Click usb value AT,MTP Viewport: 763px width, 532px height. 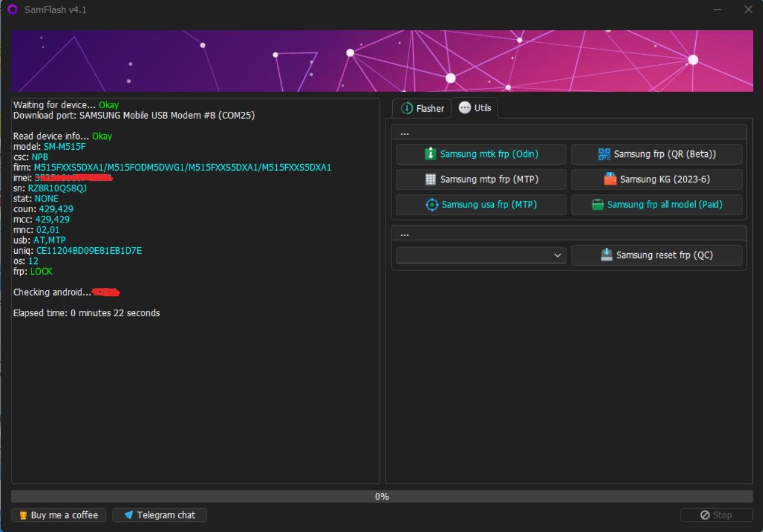pos(49,240)
